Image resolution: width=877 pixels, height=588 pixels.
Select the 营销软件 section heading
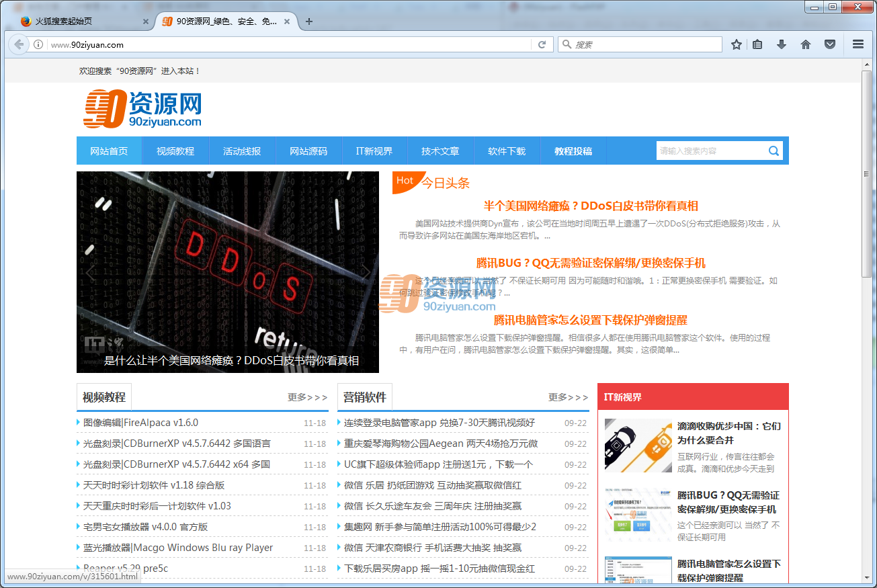[365, 397]
